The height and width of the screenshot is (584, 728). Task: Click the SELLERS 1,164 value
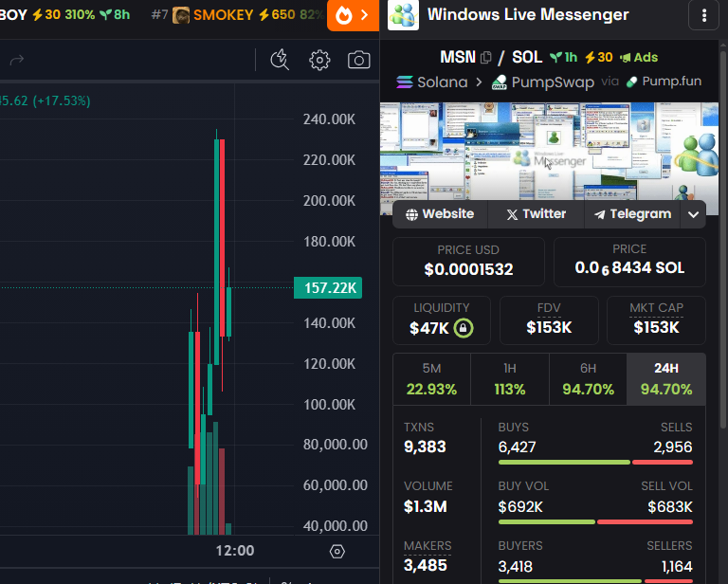(x=677, y=566)
